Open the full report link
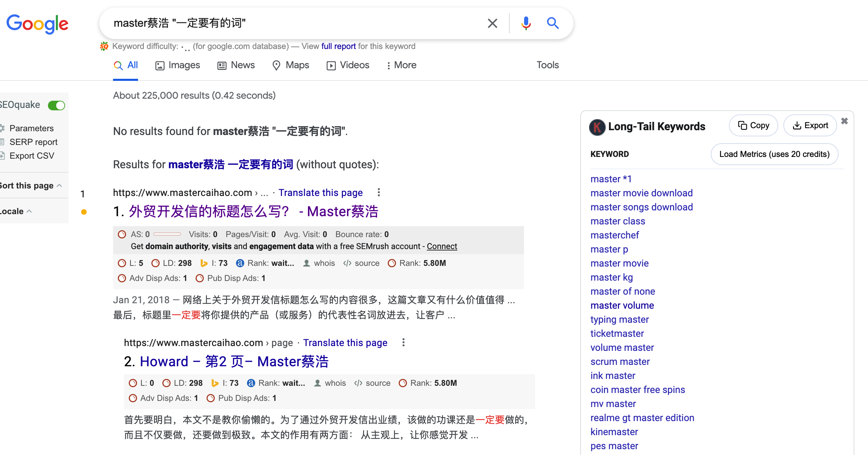Viewport: 868px width, 455px height. (x=338, y=46)
